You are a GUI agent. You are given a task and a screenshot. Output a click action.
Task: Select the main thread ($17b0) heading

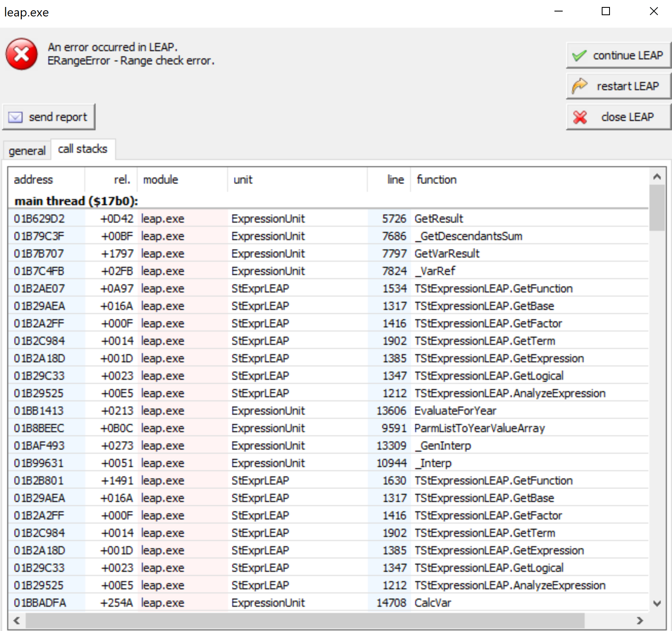click(x=76, y=201)
